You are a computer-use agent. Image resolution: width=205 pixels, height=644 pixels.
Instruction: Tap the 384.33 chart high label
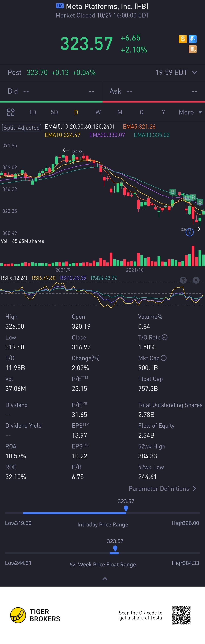77,152
